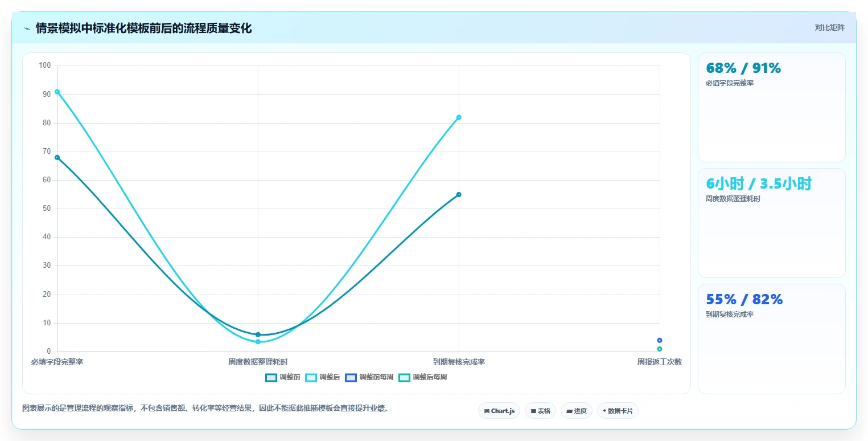This screenshot has width=868, height=441.
Task: Select the 数据卡片 chip
Action: 618,411
